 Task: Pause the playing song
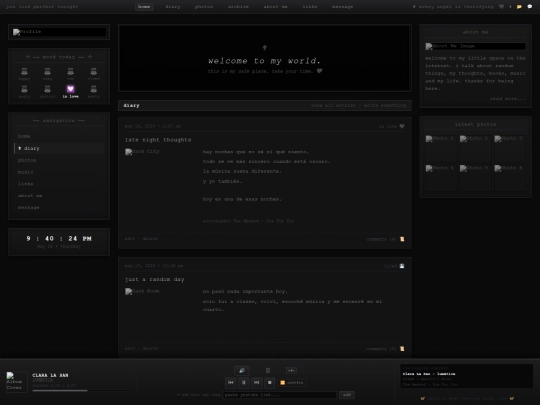(x=243, y=383)
